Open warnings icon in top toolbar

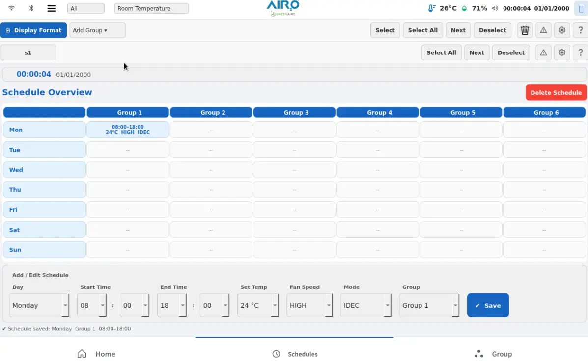tap(543, 30)
